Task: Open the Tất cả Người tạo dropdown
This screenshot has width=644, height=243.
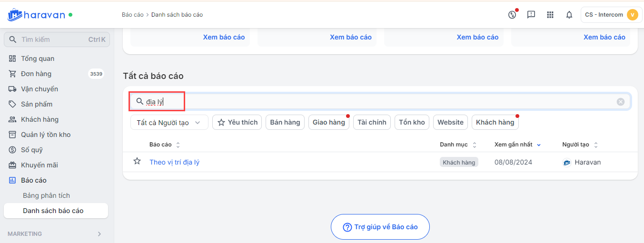Action: point(169,122)
